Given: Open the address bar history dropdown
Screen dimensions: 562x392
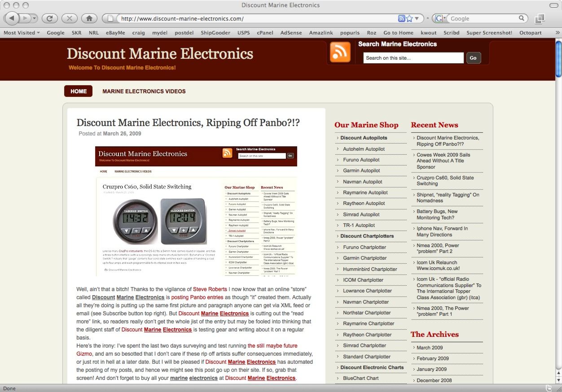Looking at the screenshot, I should click(x=417, y=18).
